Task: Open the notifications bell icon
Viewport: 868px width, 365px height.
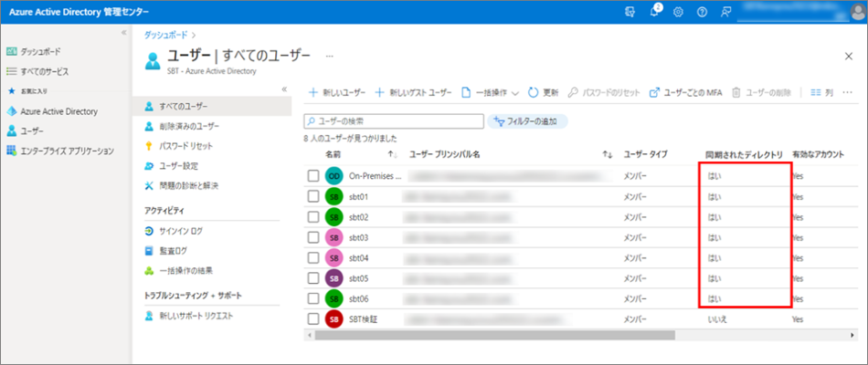Action: coord(654,12)
